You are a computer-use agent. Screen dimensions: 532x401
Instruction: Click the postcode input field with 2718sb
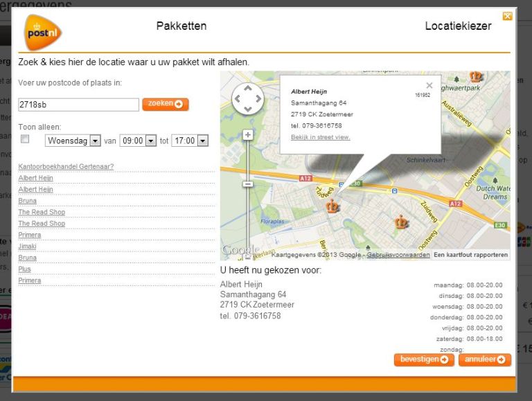click(x=78, y=105)
